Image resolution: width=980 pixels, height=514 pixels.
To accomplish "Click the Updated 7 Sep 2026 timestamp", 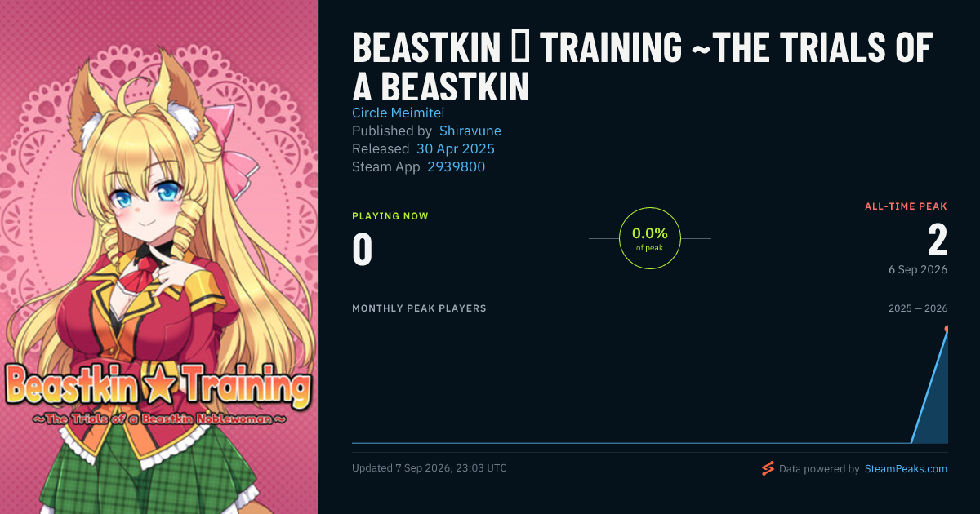I will pyautogui.click(x=430, y=468).
